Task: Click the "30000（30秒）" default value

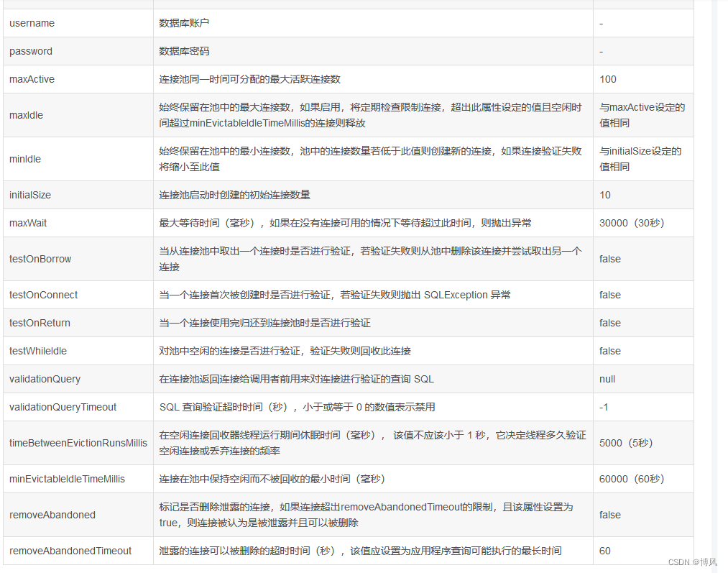Action: click(x=632, y=223)
